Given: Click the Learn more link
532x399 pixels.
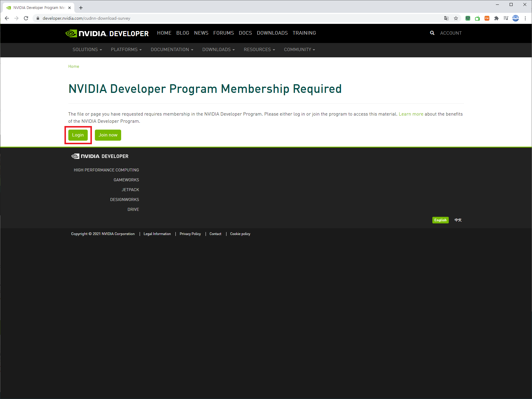Looking at the screenshot, I should pyautogui.click(x=411, y=114).
